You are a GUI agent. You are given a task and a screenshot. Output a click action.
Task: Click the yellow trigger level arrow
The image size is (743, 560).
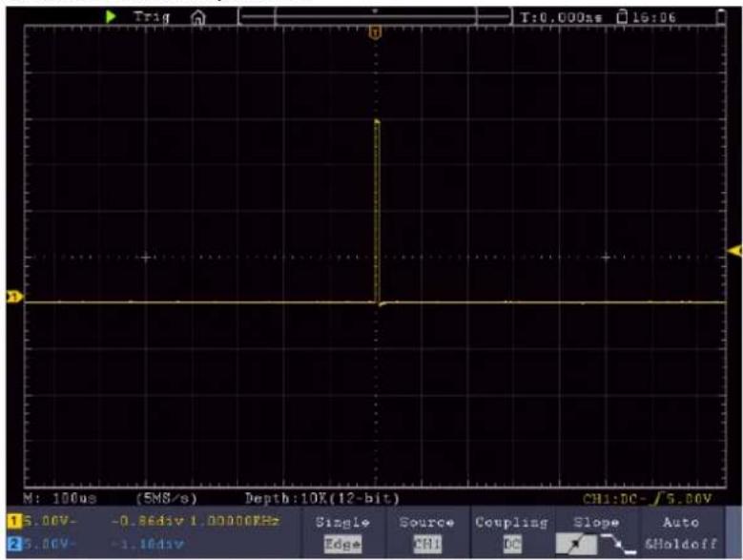(735, 251)
